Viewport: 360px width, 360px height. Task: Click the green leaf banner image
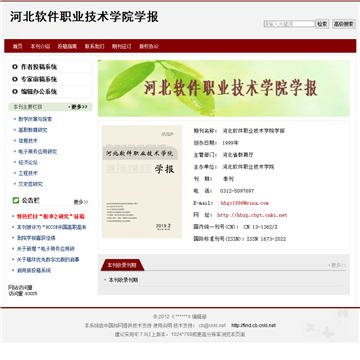(224, 88)
